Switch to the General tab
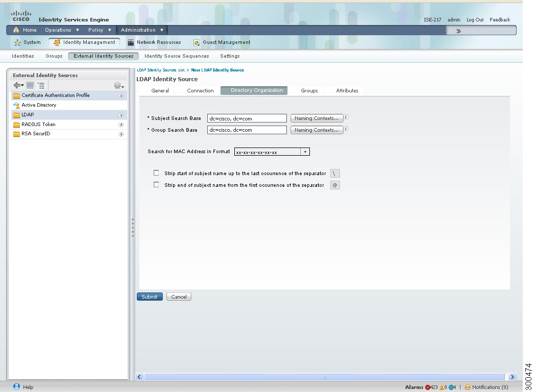 160,90
